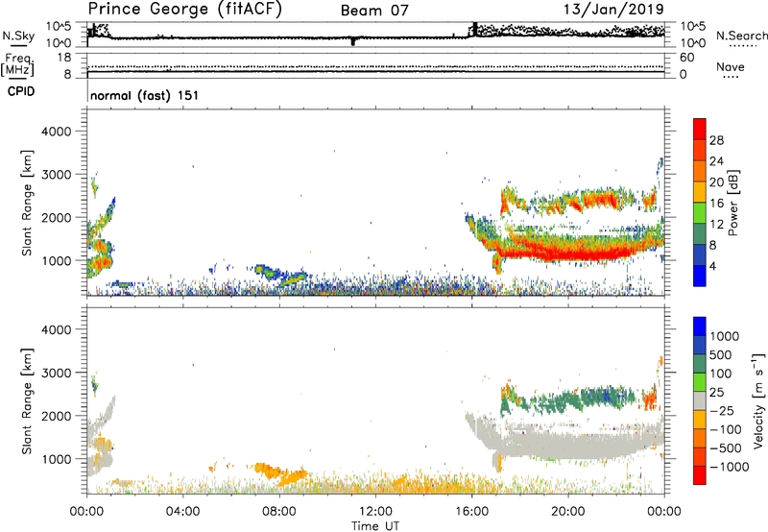Click the "12:00" time tick label
The height and width of the screenshot is (532, 768).
(375, 512)
